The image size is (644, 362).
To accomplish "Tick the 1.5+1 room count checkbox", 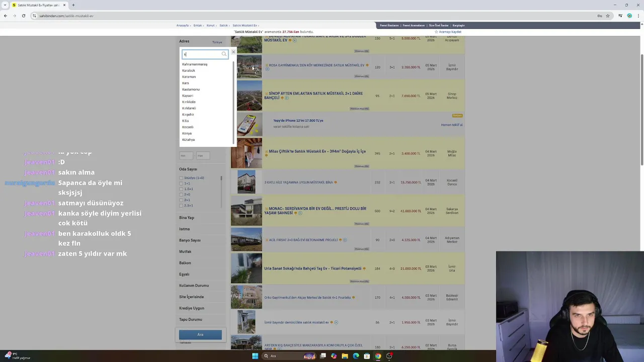I will point(181,189).
